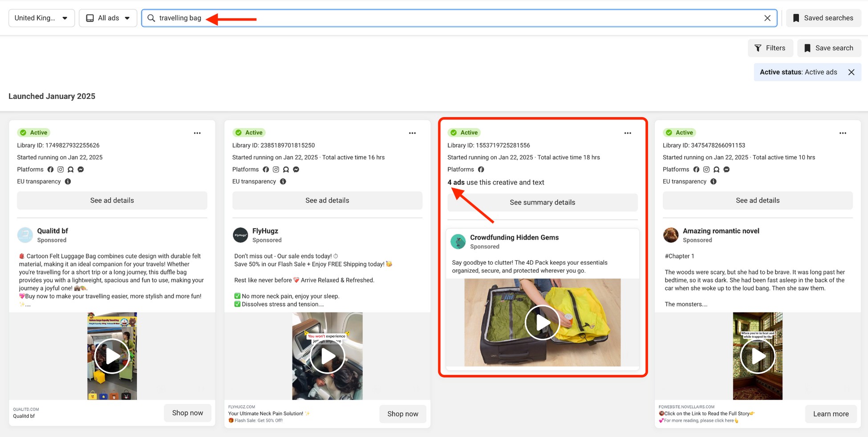This screenshot has height=437, width=868.
Task: Click EU transparency info icon on Qualitd ad
Action: [x=68, y=182]
